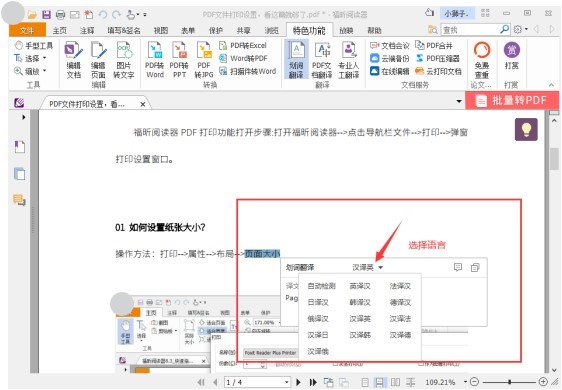Viewport: 562px width, 390px height.
Task: Open a file with the folder icon
Action: click(32, 15)
